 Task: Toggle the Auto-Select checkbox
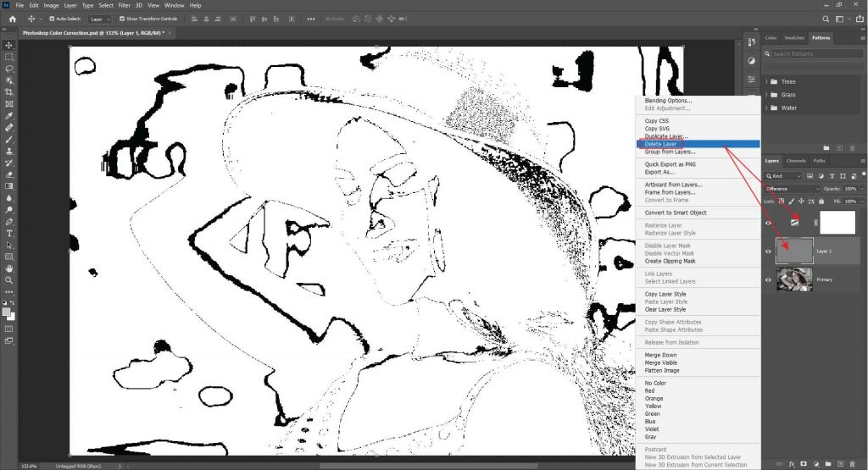pyautogui.click(x=52, y=19)
